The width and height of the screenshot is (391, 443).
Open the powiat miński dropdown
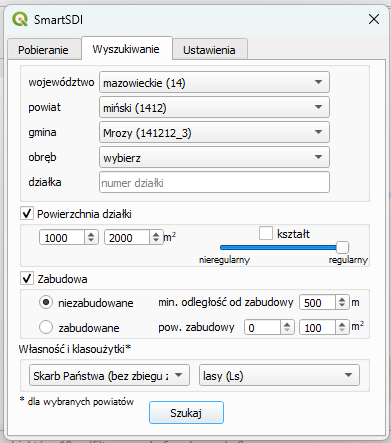pyautogui.click(x=214, y=107)
